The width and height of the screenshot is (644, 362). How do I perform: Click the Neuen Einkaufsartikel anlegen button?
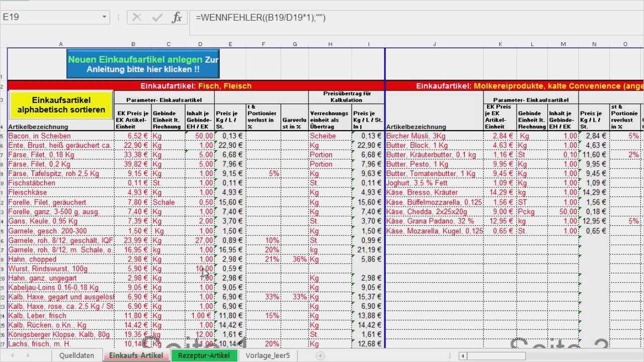click(143, 64)
